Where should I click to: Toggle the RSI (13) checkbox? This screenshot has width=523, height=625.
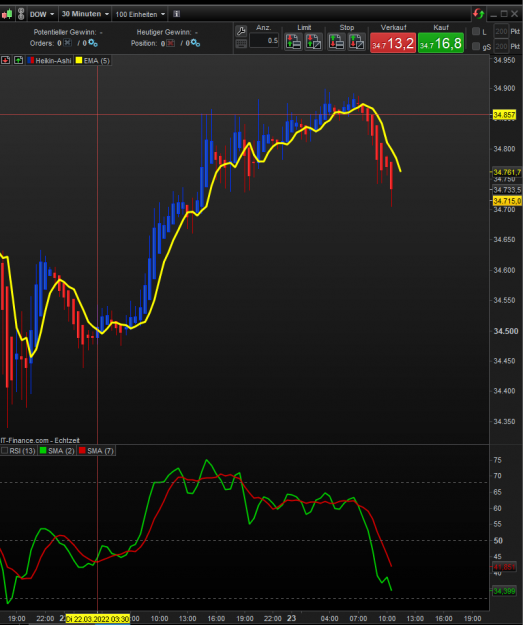[x=5, y=450]
